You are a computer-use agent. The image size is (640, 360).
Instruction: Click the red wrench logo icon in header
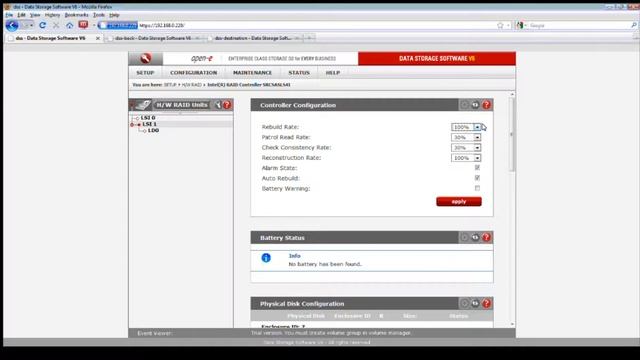(145, 58)
